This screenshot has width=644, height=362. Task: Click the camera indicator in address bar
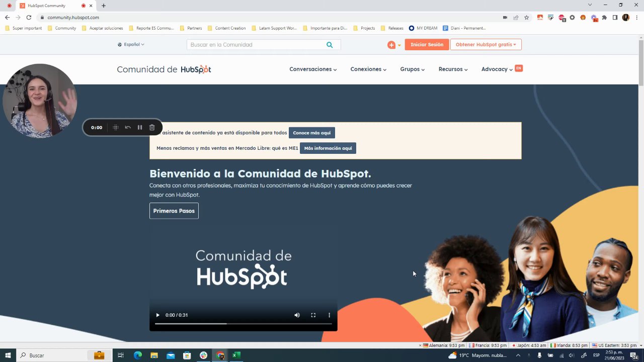[505, 17]
